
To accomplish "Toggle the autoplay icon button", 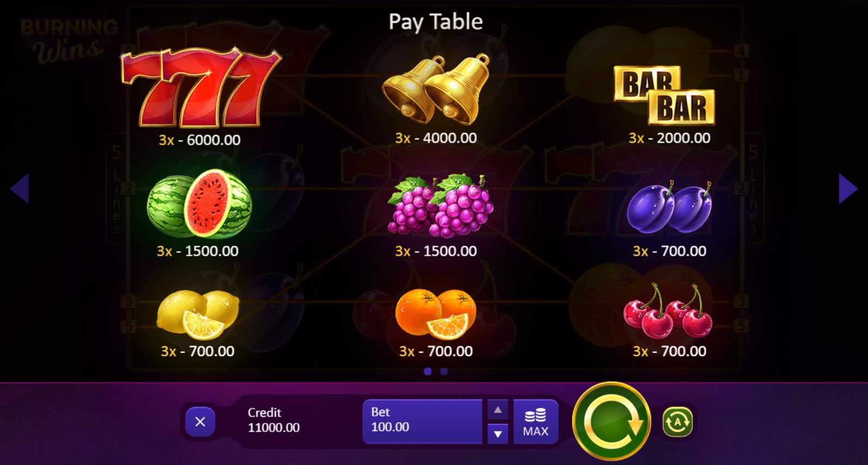I will point(677,421).
